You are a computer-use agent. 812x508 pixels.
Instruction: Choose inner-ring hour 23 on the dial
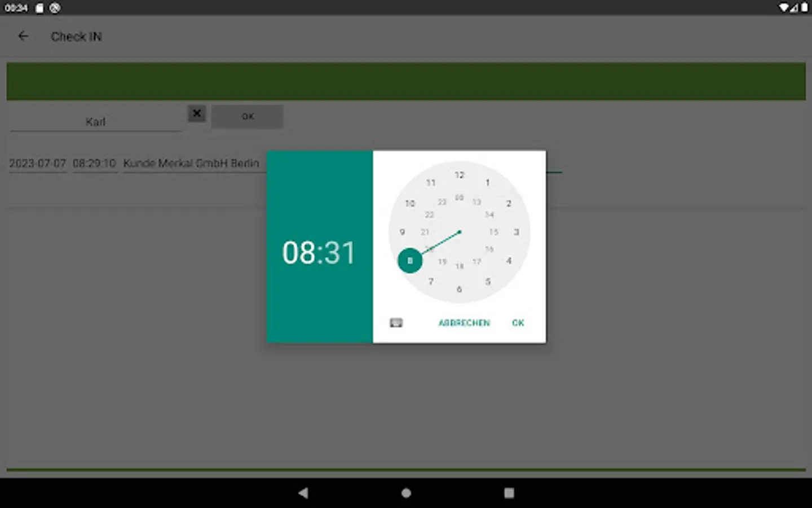click(442, 202)
